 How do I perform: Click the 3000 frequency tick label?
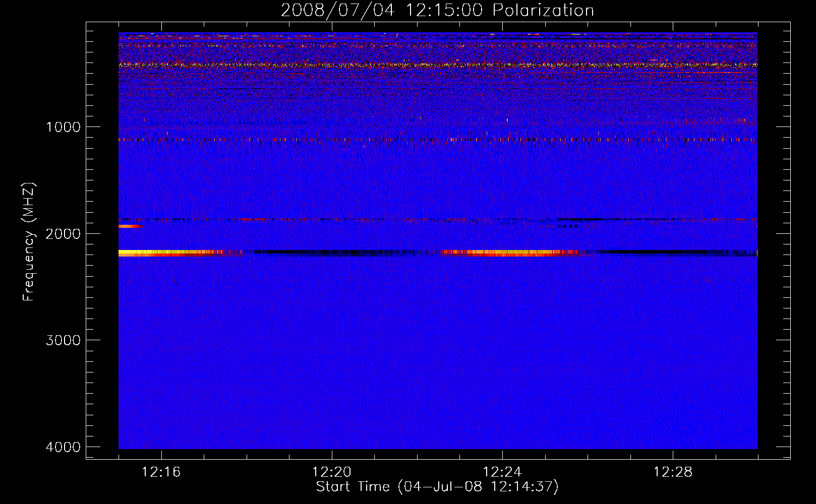(63, 340)
